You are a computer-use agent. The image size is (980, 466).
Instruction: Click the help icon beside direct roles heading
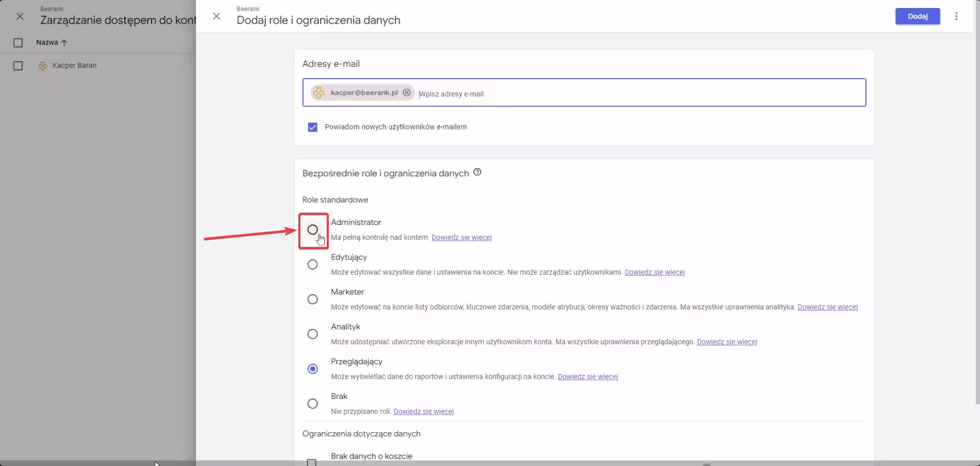pyautogui.click(x=477, y=172)
